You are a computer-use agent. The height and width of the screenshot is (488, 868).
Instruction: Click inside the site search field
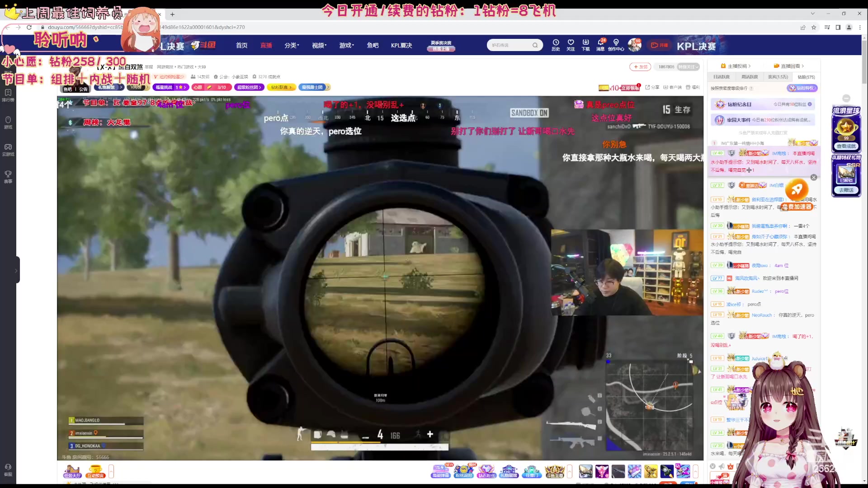pos(510,45)
